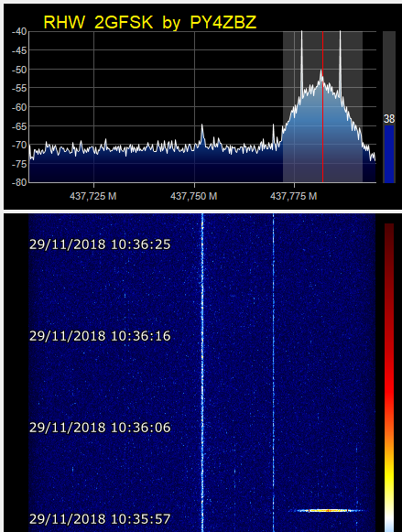Click the small spike left of filter band

click(274, 136)
